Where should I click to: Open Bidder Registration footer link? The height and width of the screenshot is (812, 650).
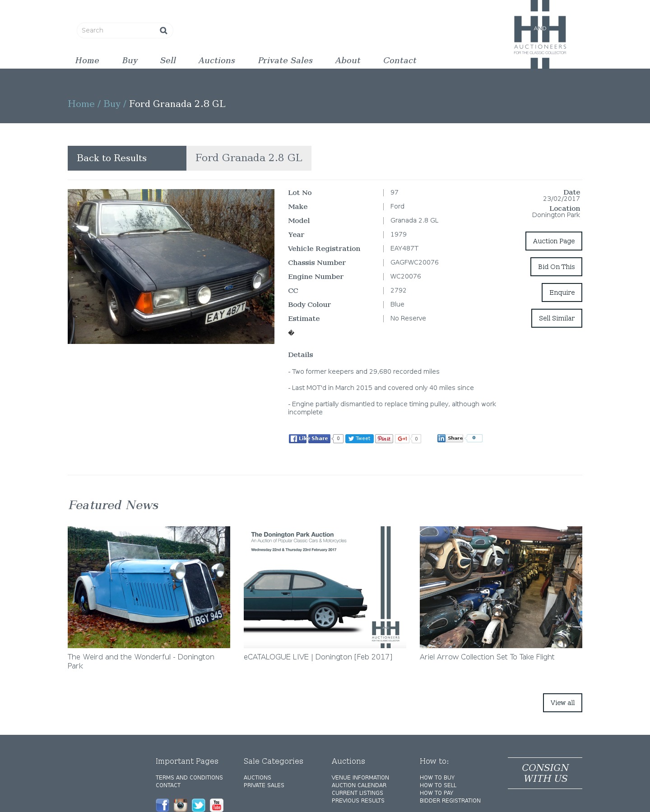[450, 801]
